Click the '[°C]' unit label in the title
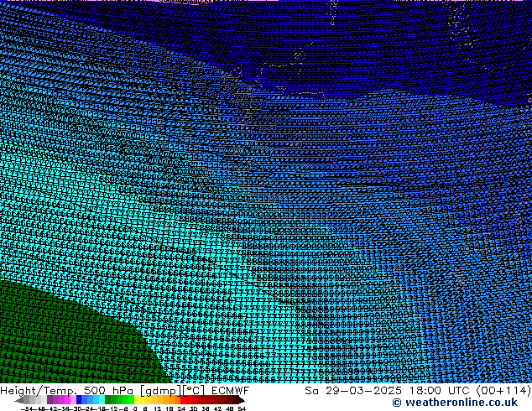Image resolution: width=532 pixels, height=411 pixels. (194, 391)
